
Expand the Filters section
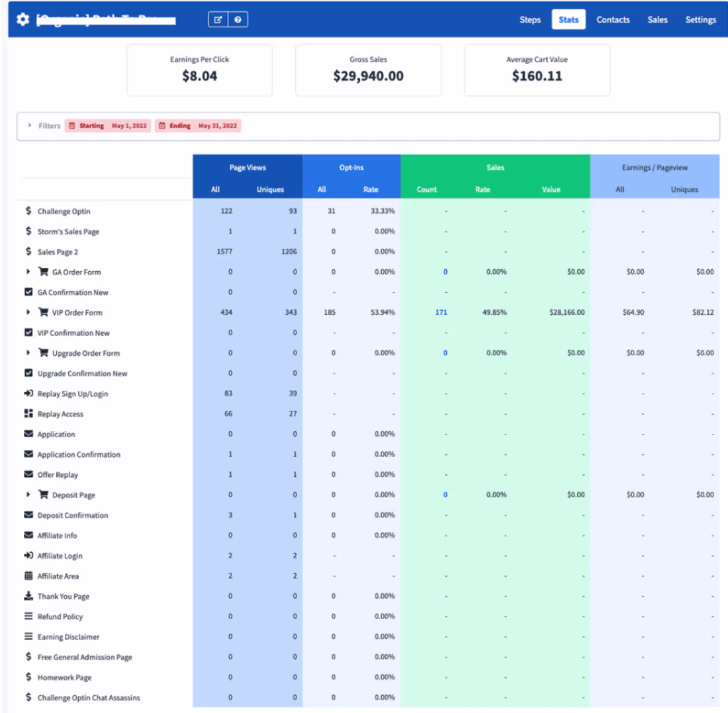pyautogui.click(x=29, y=125)
